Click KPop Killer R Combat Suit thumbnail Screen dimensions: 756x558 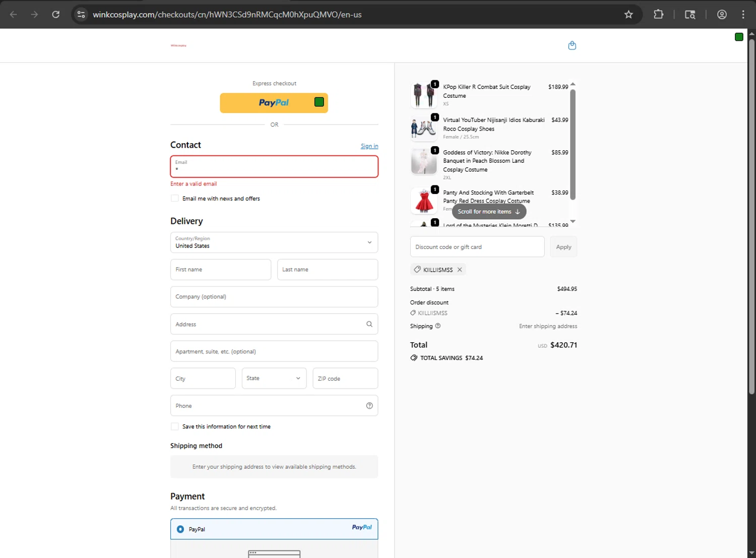pos(423,95)
